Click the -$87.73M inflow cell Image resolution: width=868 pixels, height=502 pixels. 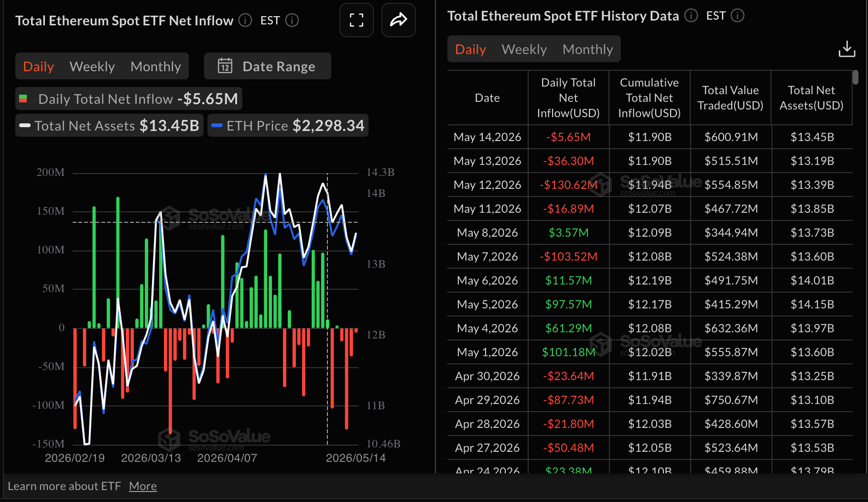[x=568, y=400]
